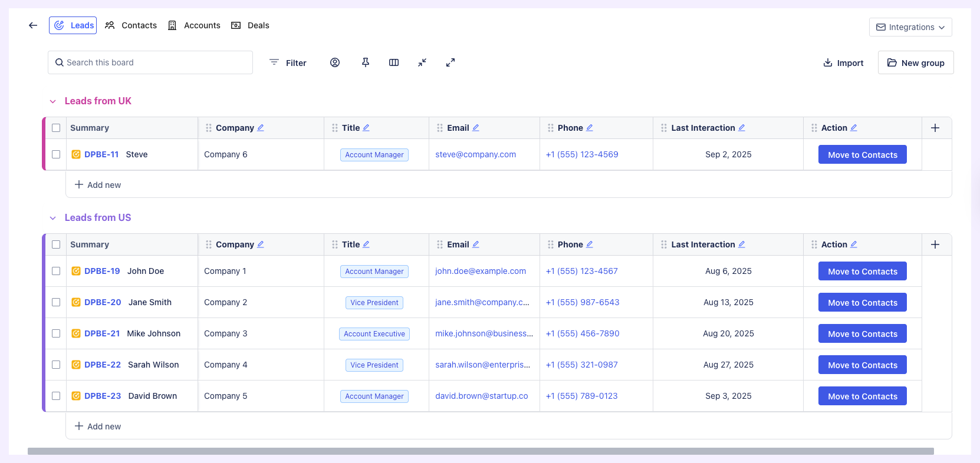The image size is (980, 463).
Task: Open the person assignee filter icon
Action: [x=335, y=62]
